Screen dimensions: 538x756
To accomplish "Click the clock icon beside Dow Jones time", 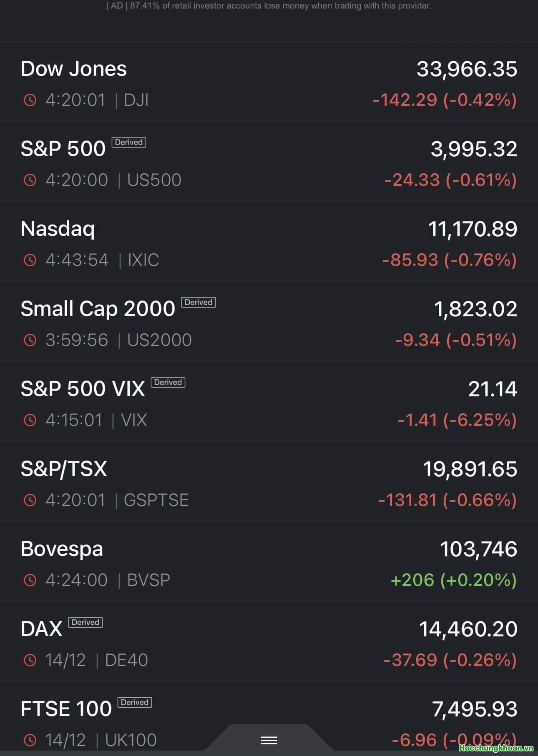I will [x=30, y=100].
